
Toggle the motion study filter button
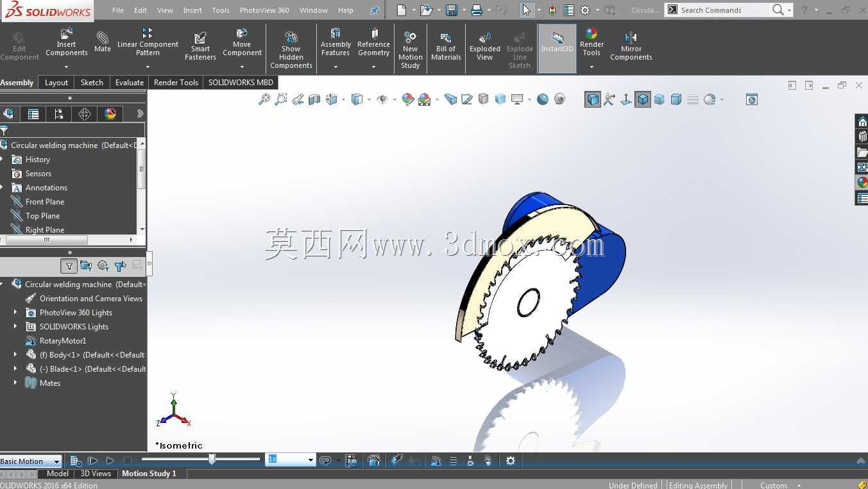click(69, 265)
